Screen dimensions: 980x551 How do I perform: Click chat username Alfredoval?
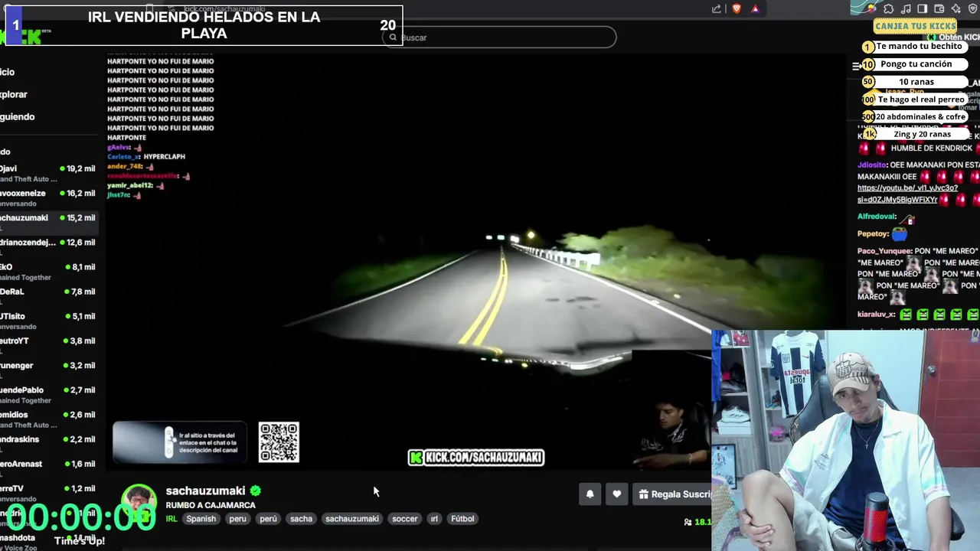877,217
